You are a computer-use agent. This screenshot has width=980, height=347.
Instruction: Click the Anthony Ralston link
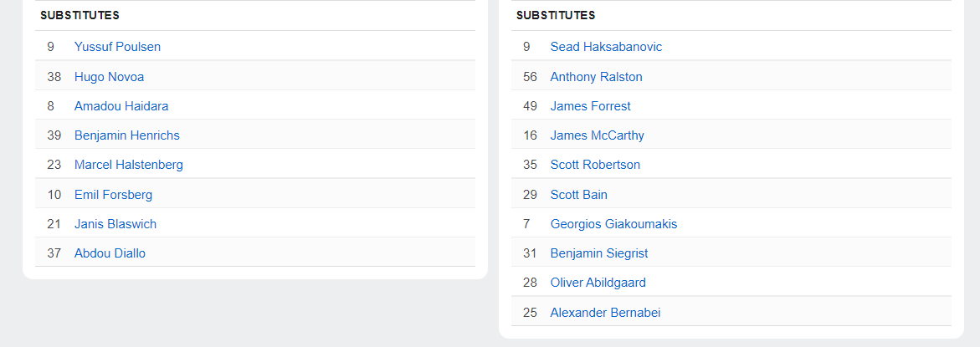click(596, 77)
